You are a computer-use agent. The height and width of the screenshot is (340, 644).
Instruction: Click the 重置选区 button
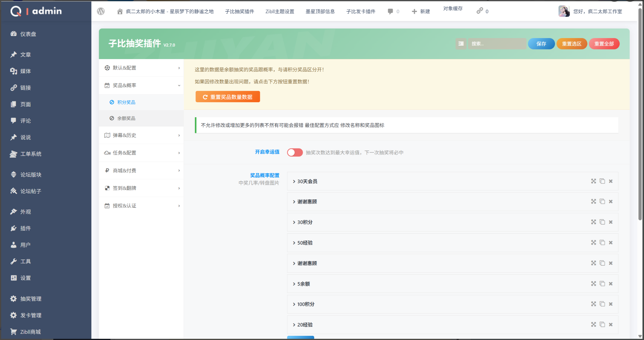[572, 44]
